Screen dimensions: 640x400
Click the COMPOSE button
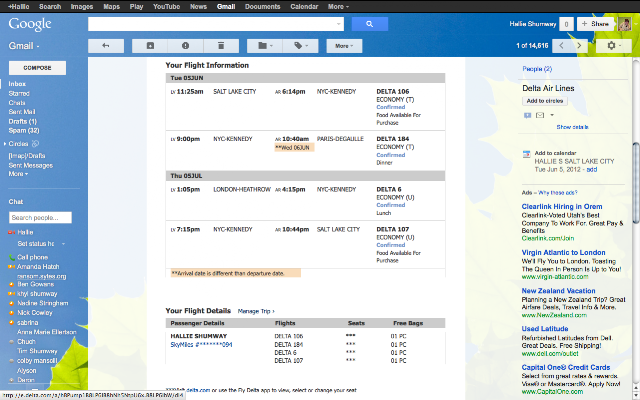[37, 68]
